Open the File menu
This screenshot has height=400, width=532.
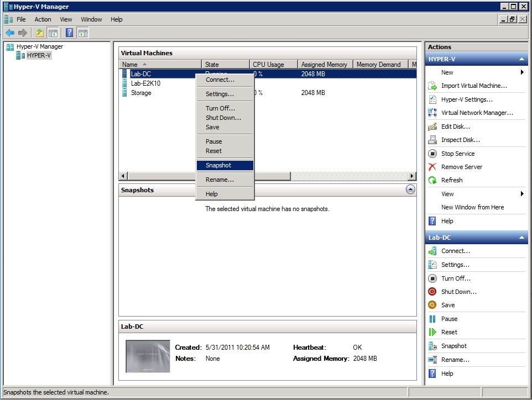tap(21, 19)
